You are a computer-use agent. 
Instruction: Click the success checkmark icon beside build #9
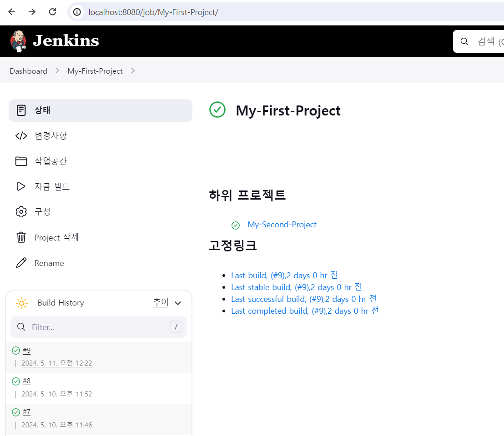(16, 351)
